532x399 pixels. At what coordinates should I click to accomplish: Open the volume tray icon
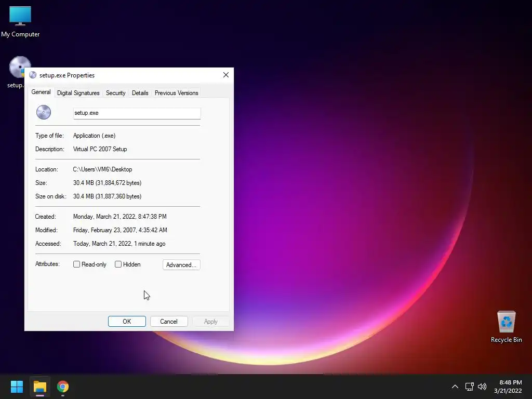(x=482, y=387)
